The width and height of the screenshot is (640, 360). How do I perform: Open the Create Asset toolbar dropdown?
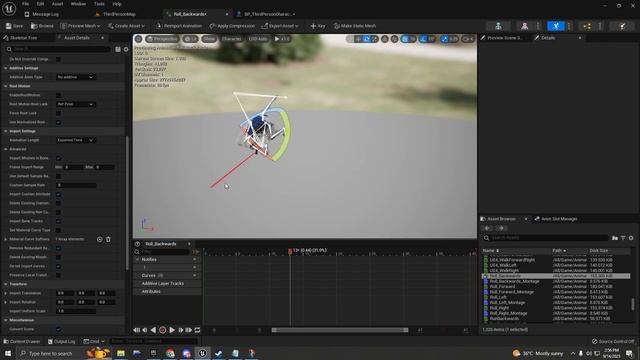click(x=126, y=26)
